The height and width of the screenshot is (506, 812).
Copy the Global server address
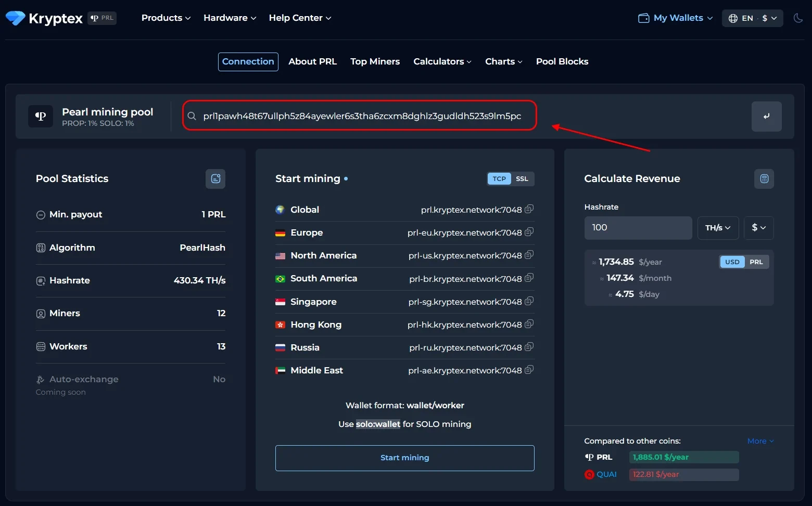(529, 209)
